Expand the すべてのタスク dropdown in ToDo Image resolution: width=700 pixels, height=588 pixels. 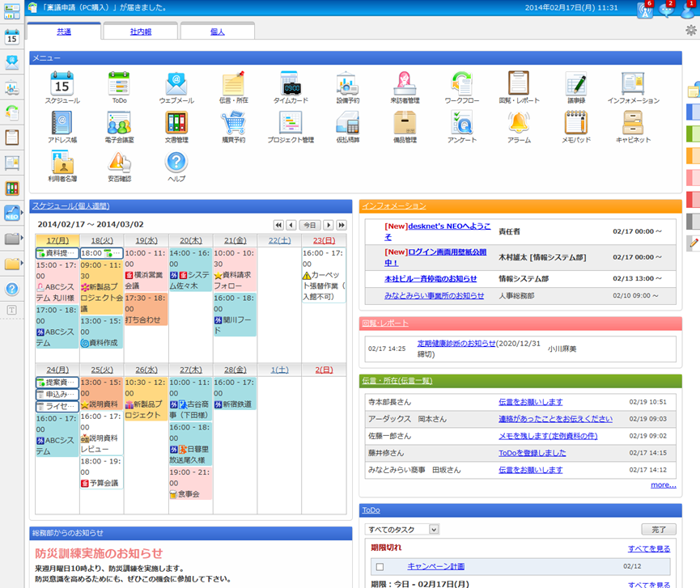coord(435,529)
